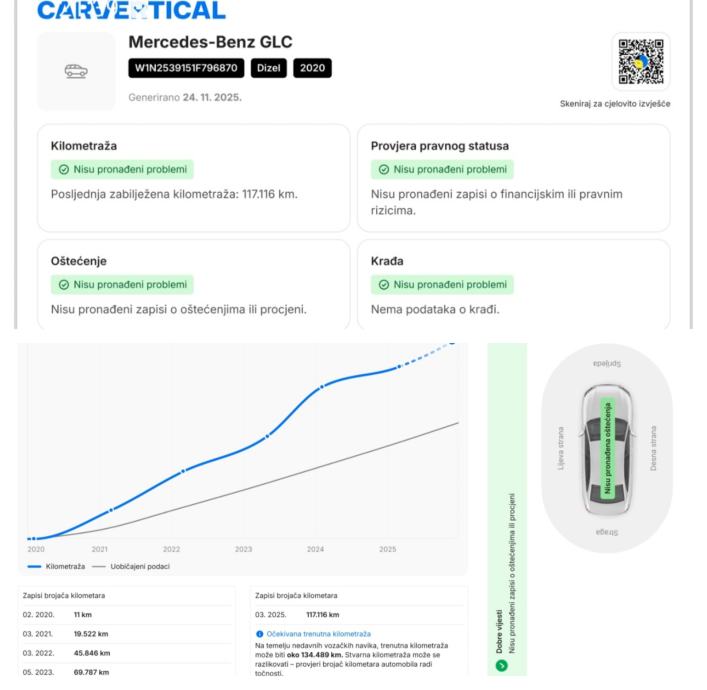
Task: Click the Očekivana trenutna kilometraža link text
Action: [x=318, y=634]
